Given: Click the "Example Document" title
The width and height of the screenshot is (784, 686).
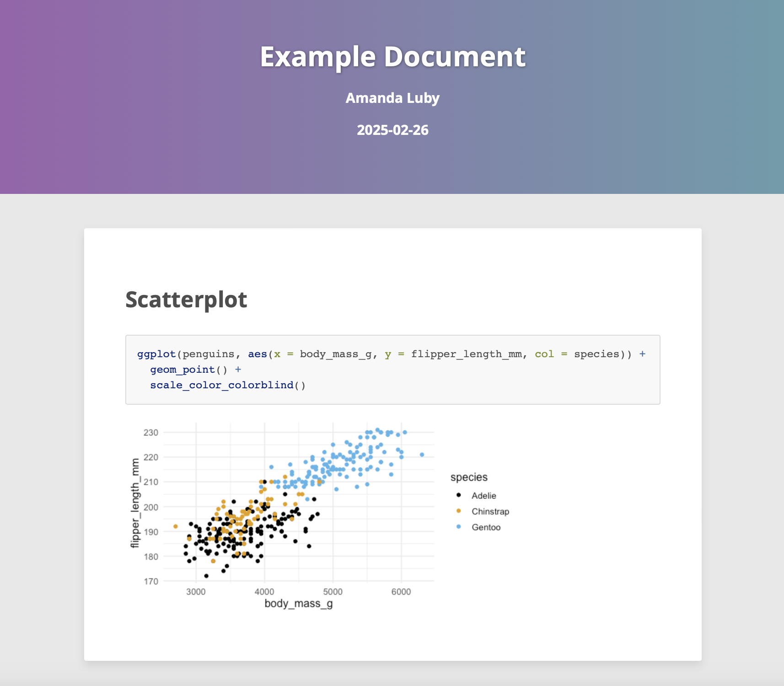Looking at the screenshot, I should (x=392, y=57).
